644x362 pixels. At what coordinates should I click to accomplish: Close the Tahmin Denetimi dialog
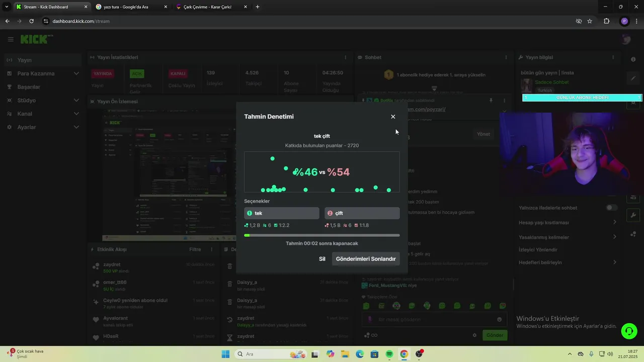coord(393,117)
